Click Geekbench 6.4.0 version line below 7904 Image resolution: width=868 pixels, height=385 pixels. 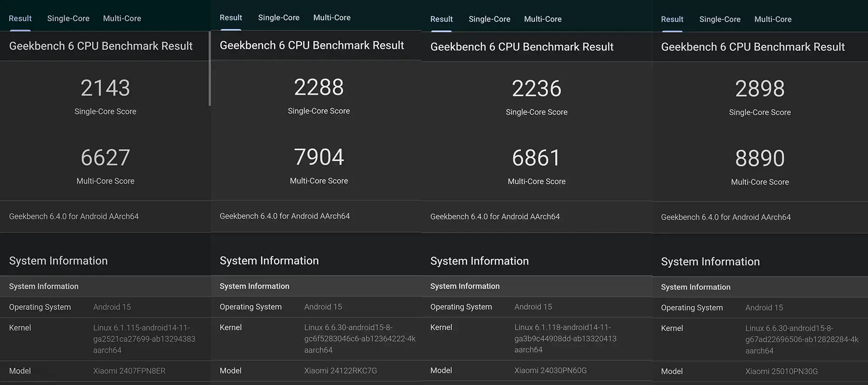pos(285,216)
